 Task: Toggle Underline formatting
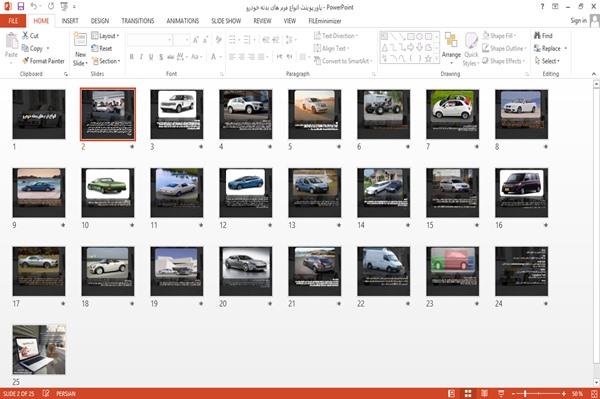151,57
